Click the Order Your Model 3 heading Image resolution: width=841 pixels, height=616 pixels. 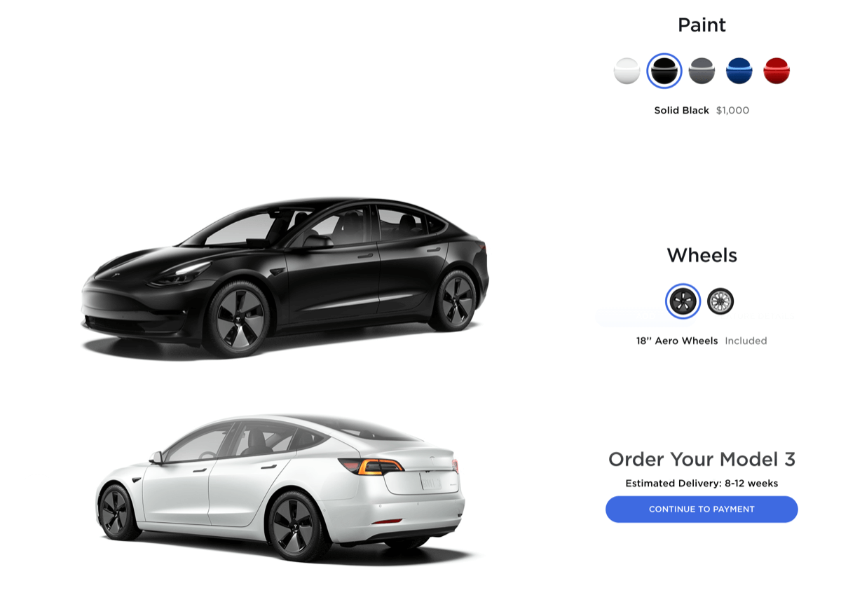click(702, 460)
